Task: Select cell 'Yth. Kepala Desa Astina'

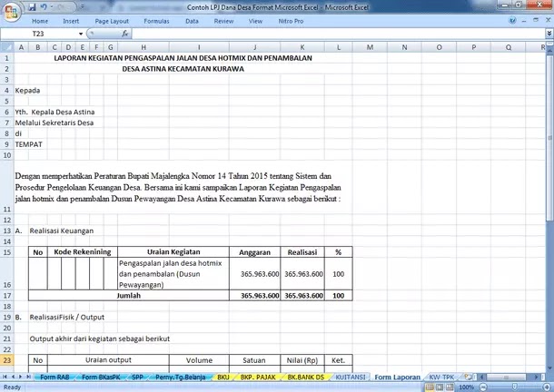Action: [x=54, y=112]
